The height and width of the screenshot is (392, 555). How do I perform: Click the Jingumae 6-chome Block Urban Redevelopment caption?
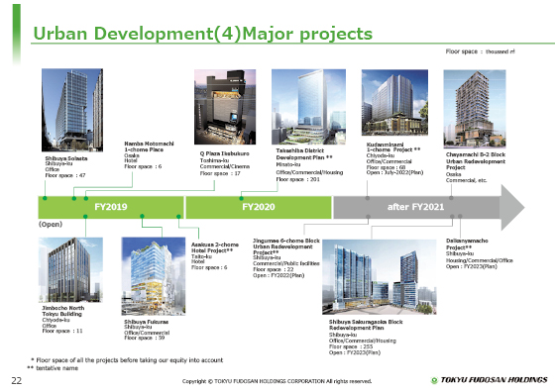[286, 246]
